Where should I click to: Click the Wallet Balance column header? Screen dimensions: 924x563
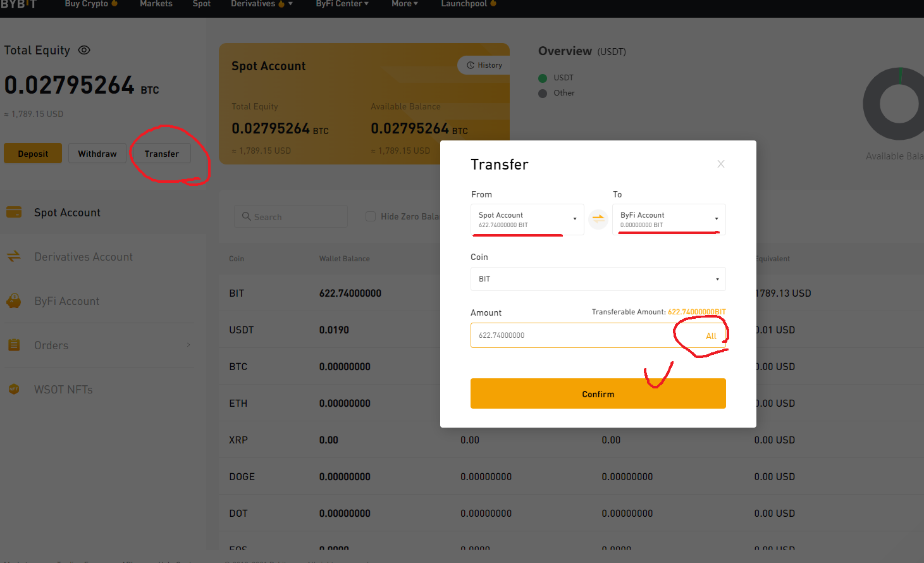(345, 259)
